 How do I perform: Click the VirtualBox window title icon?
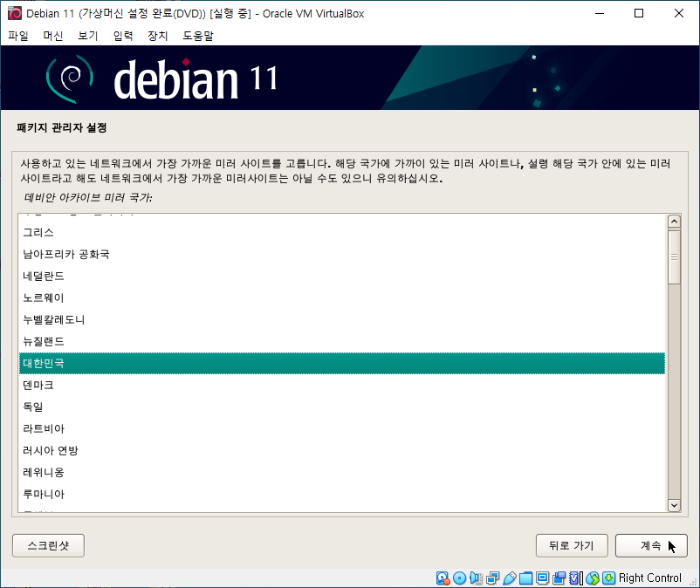[x=14, y=13]
